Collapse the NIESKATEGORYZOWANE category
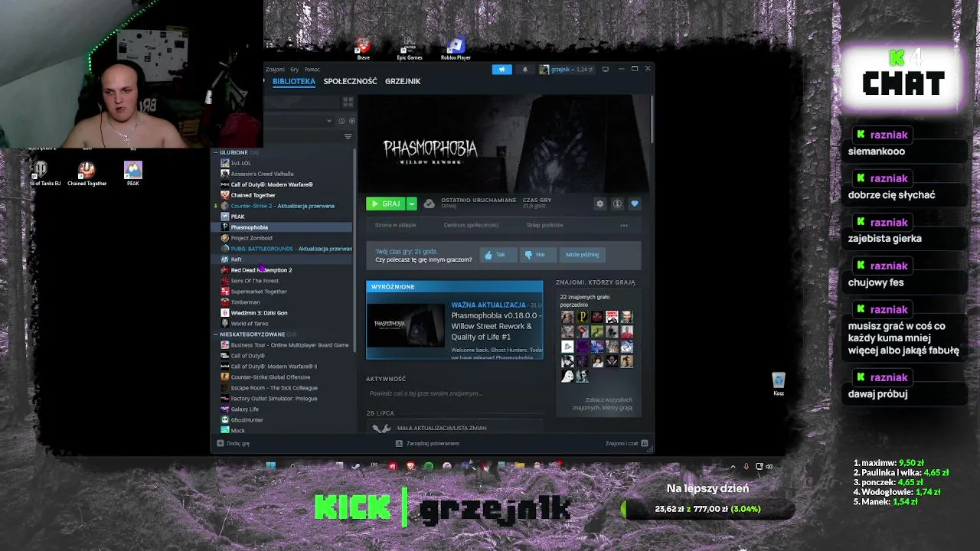This screenshot has height=551, width=980. point(216,334)
